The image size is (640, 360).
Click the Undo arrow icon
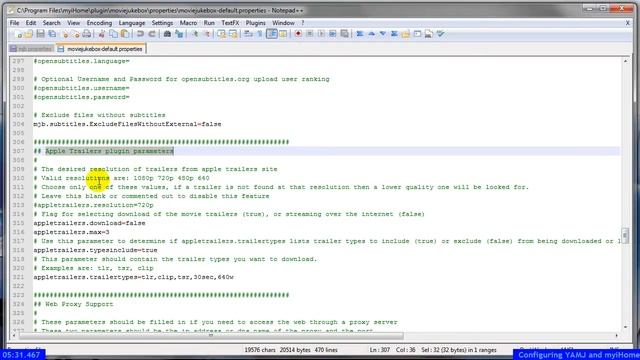pos(140,34)
